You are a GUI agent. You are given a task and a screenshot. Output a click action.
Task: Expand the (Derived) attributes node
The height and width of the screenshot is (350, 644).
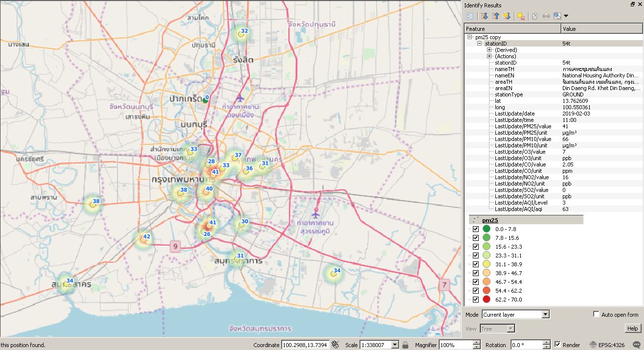click(489, 49)
